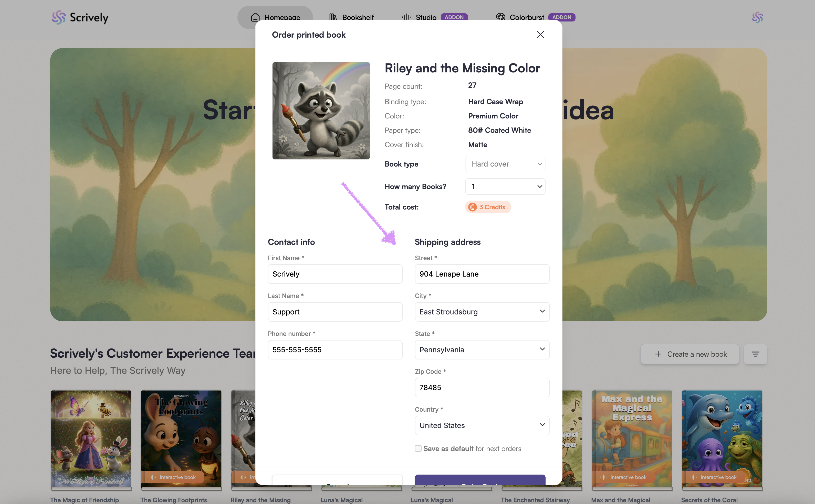The width and height of the screenshot is (815, 504).
Task: Close the Order printed book dialog
Action: coord(540,35)
